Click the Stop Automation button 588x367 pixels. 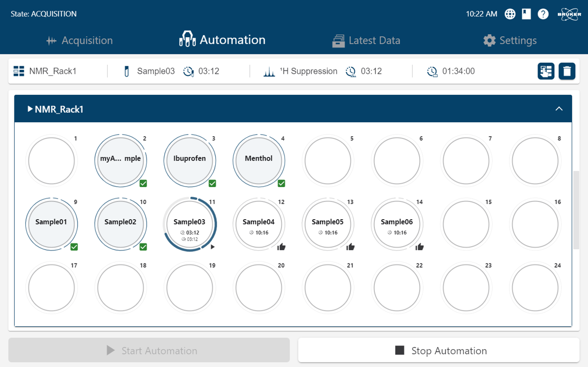(x=439, y=351)
